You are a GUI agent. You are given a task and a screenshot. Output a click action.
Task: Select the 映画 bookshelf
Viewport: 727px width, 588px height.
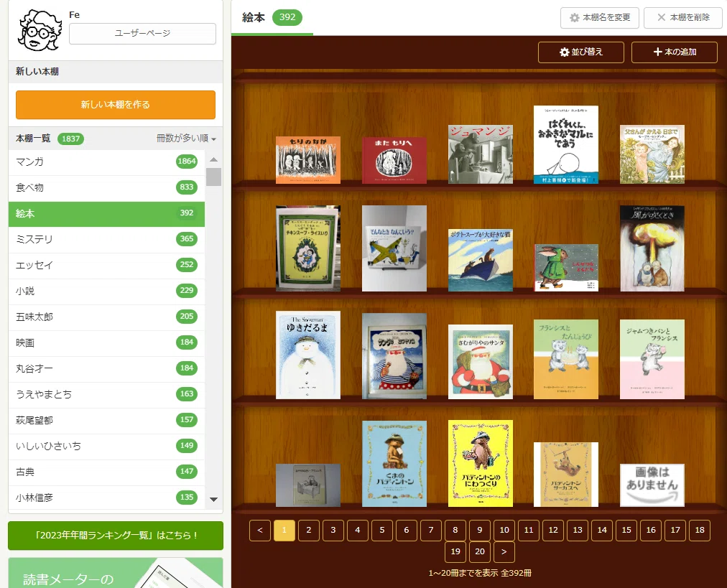point(106,343)
